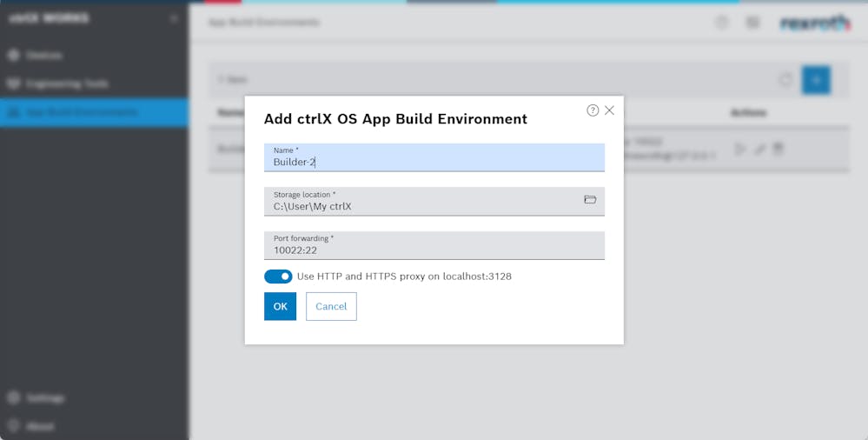Click the Use HTTP and HTTPS proxy label text
The image size is (868, 440).
pyautogui.click(x=404, y=276)
